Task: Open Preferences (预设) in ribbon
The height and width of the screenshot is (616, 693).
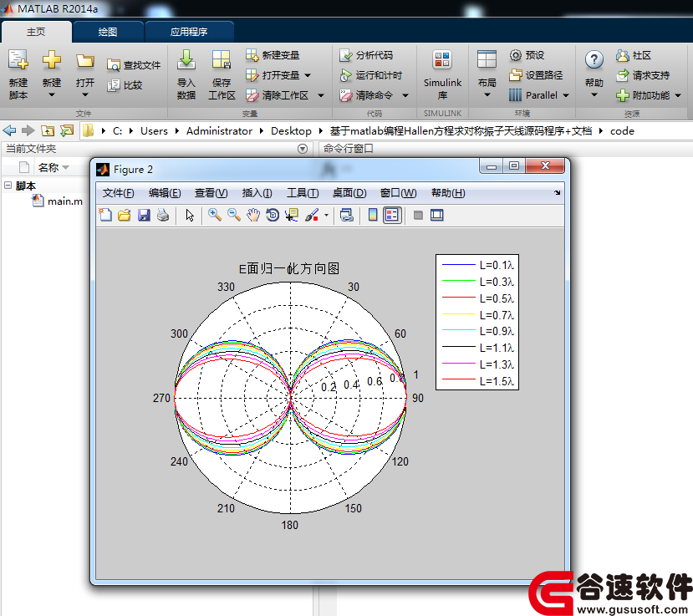Action: 527,55
